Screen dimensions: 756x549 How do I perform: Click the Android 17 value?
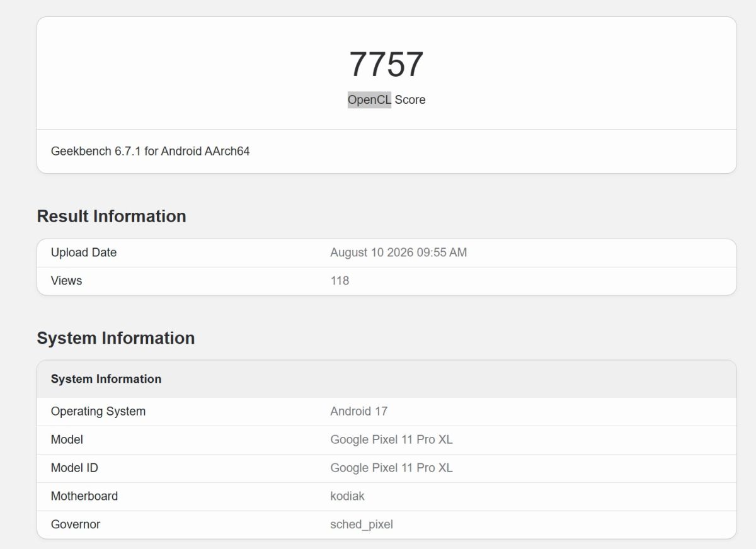358,411
